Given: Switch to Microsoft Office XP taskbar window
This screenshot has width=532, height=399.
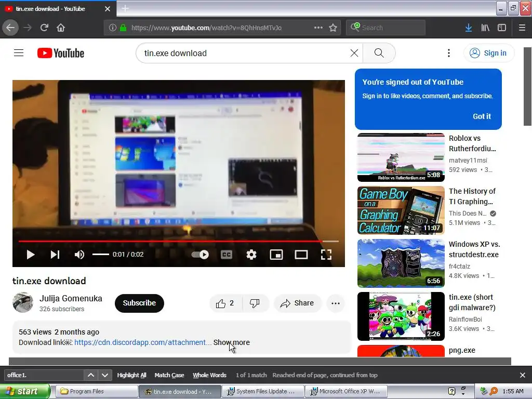Looking at the screenshot, I should coord(346,392).
